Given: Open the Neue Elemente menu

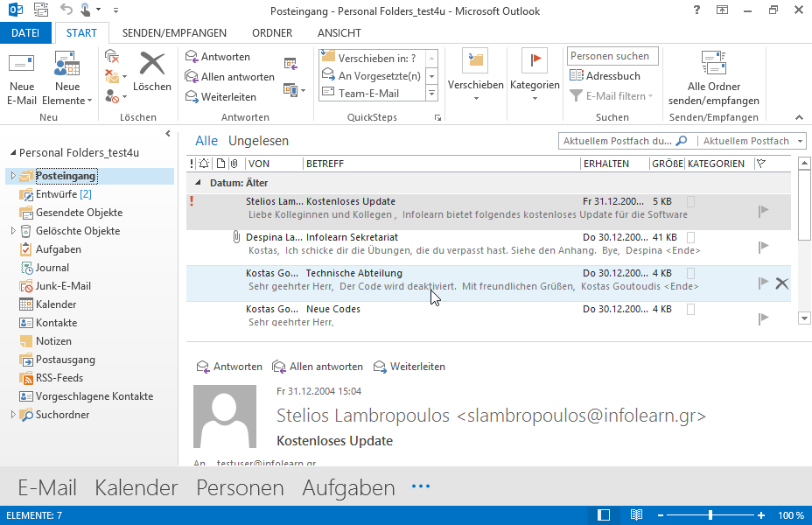Looking at the screenshot, I should 66,78.
